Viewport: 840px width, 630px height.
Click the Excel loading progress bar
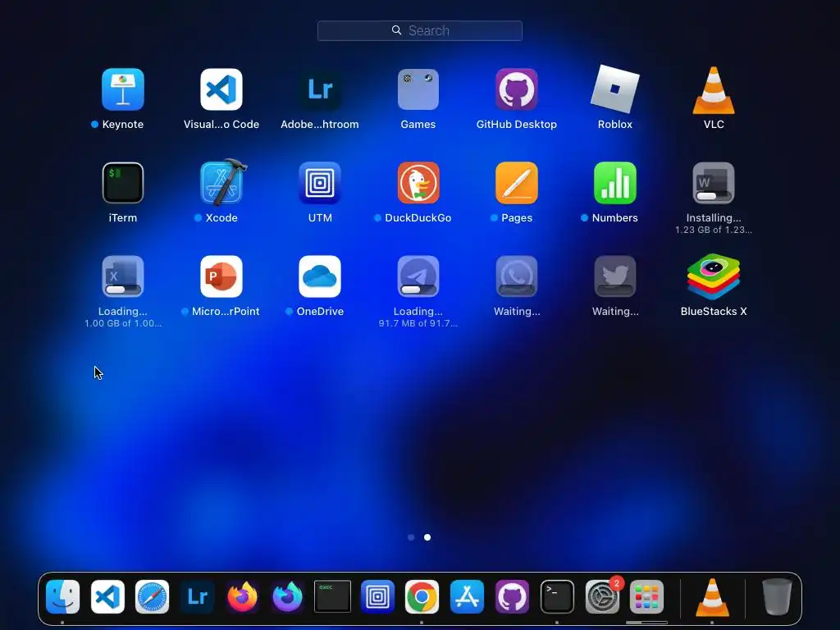[x=122, y=290]
